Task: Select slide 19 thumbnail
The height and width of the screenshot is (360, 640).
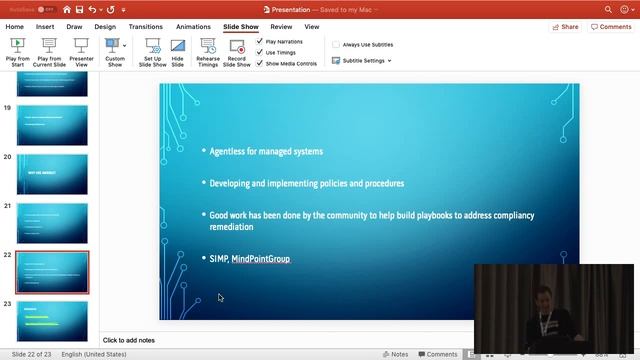Action: [52, 125]
